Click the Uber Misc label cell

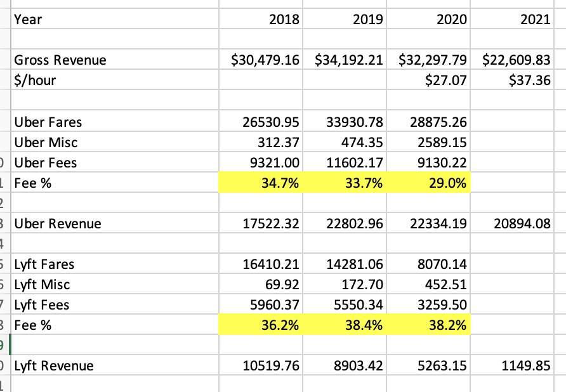[x=115, y=142]
